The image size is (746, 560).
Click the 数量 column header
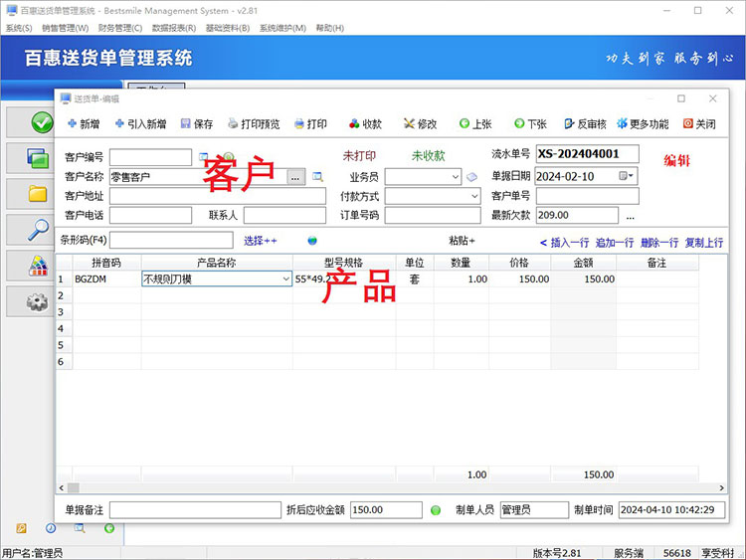(461, 263)
